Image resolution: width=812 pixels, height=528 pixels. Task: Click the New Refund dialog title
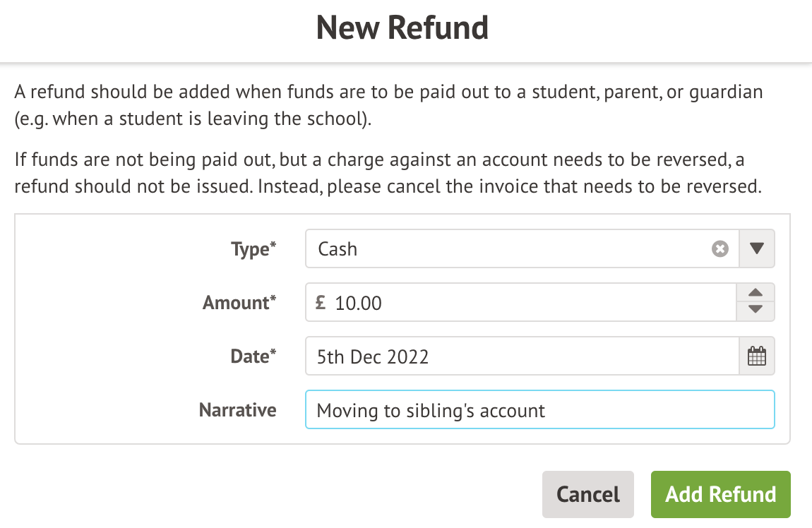(x=402, y=28)
